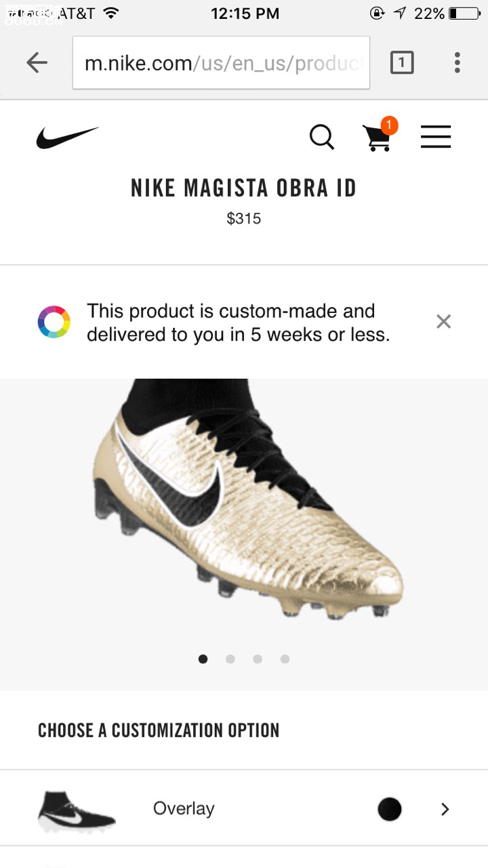View the shopping cart
The image size is (488, 868).
(x=378, y=136)
